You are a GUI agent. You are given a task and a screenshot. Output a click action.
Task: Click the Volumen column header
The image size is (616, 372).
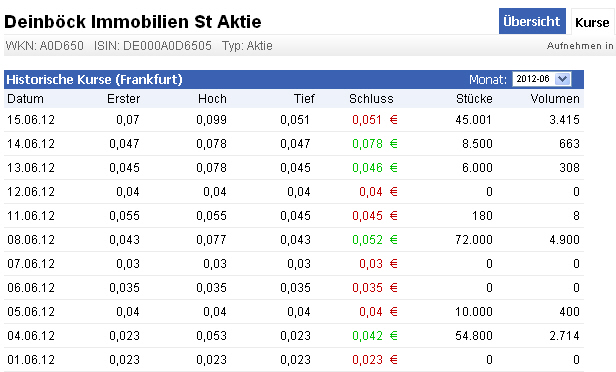coord(555,99)
